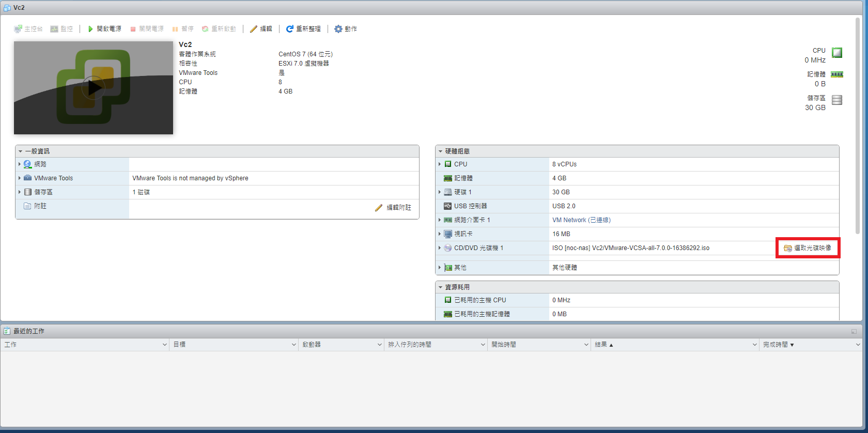This screenshot has width=868, height=433.
Task: Expand the VMware Tools row
Action: [x=20, y=178]
